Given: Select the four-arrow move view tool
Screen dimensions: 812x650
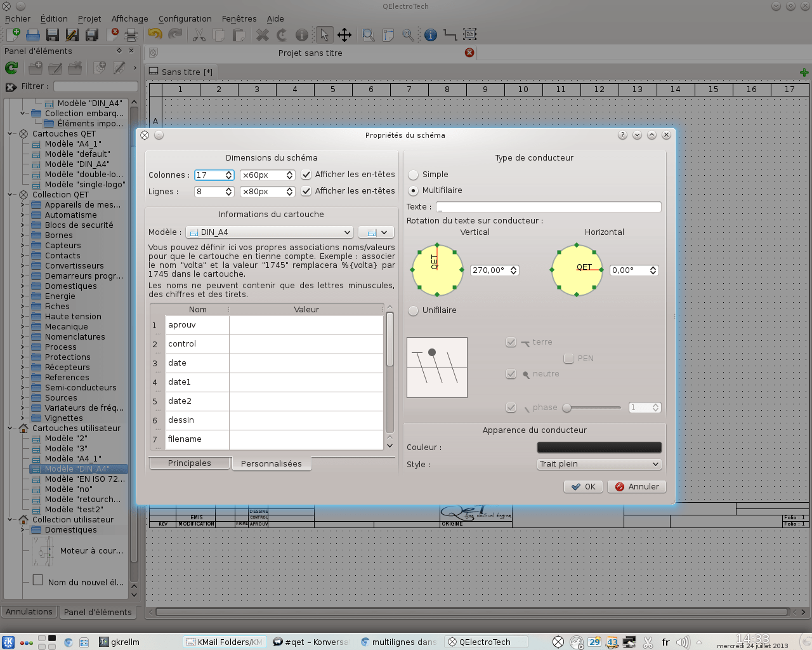Looking at the screenshot, I should 344,35.
